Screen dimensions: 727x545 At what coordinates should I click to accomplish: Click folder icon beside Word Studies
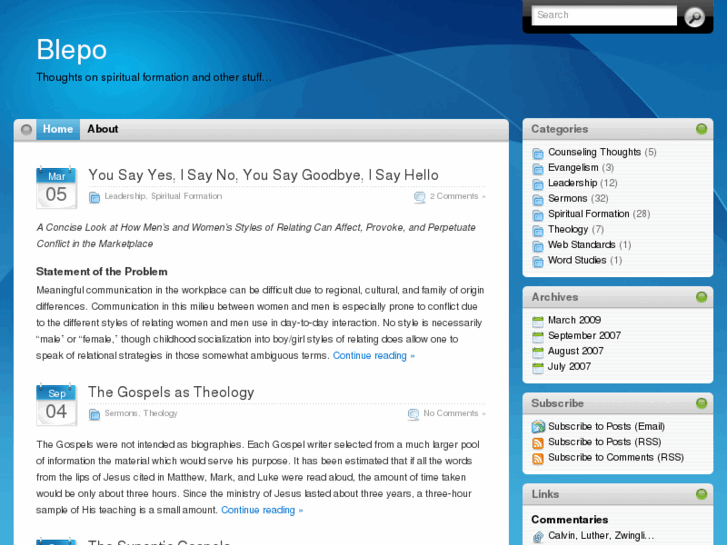click(x=538, y=262)
